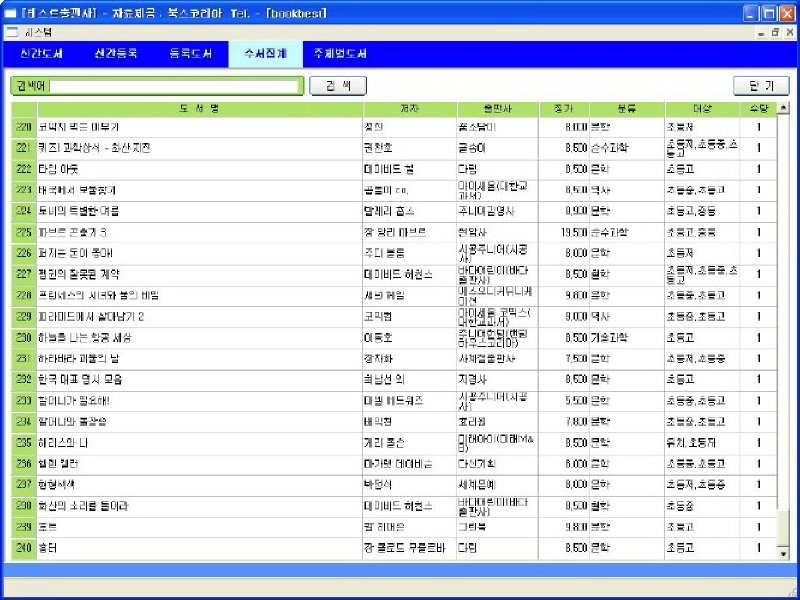Click the scrollbar down arrow of the table
Screen dimensions: 800x600
coord(783,554)
